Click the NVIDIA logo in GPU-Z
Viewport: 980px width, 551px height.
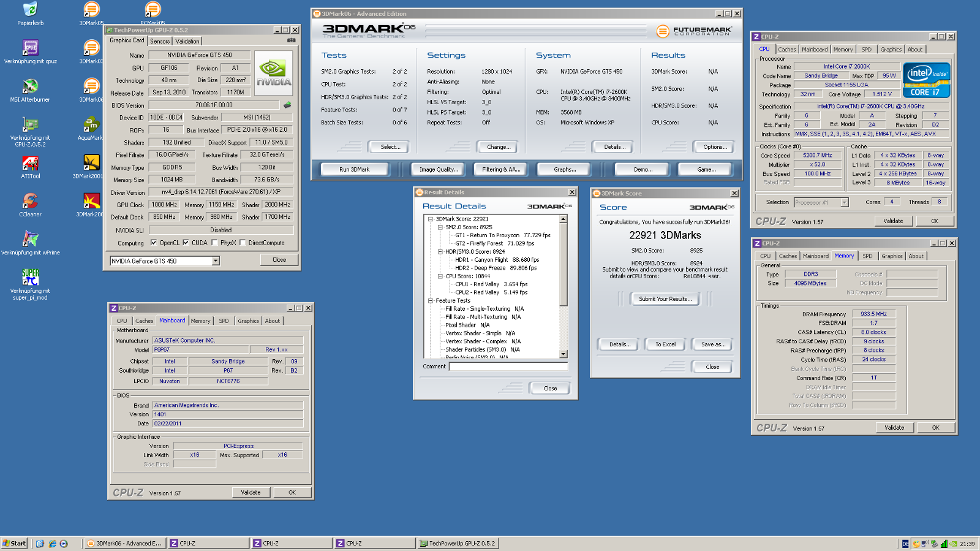274,73
